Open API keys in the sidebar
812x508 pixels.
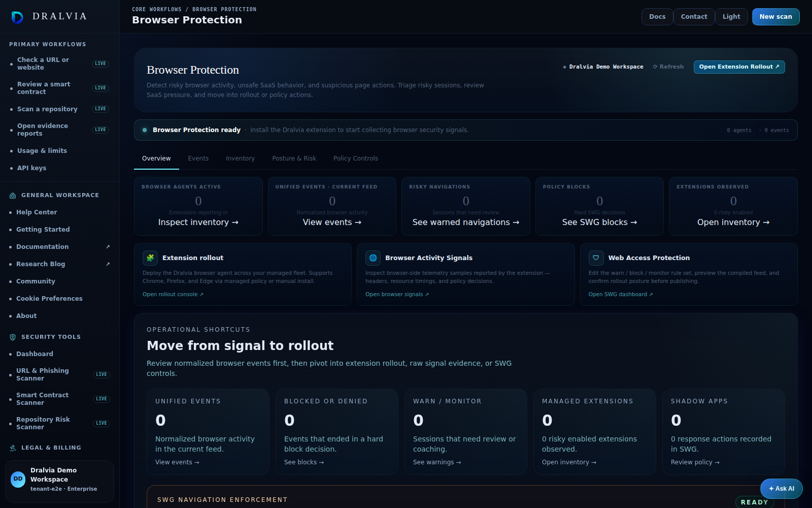60,168
